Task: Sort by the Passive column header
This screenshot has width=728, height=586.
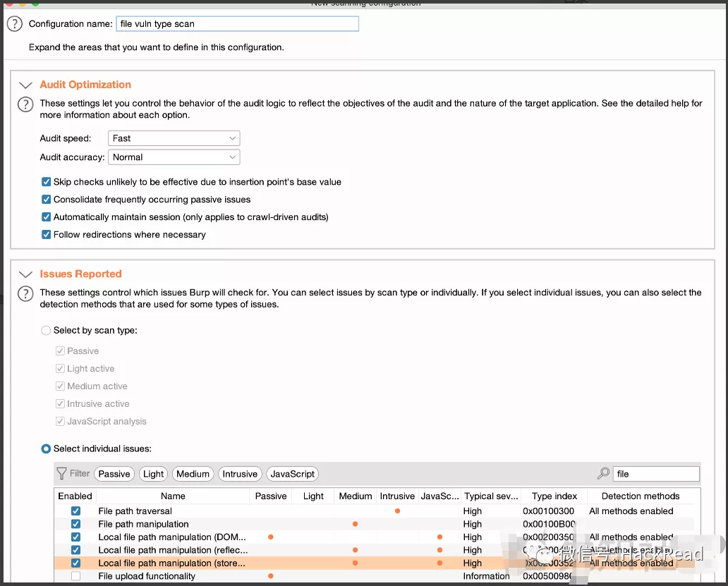Action: point(271,496)
